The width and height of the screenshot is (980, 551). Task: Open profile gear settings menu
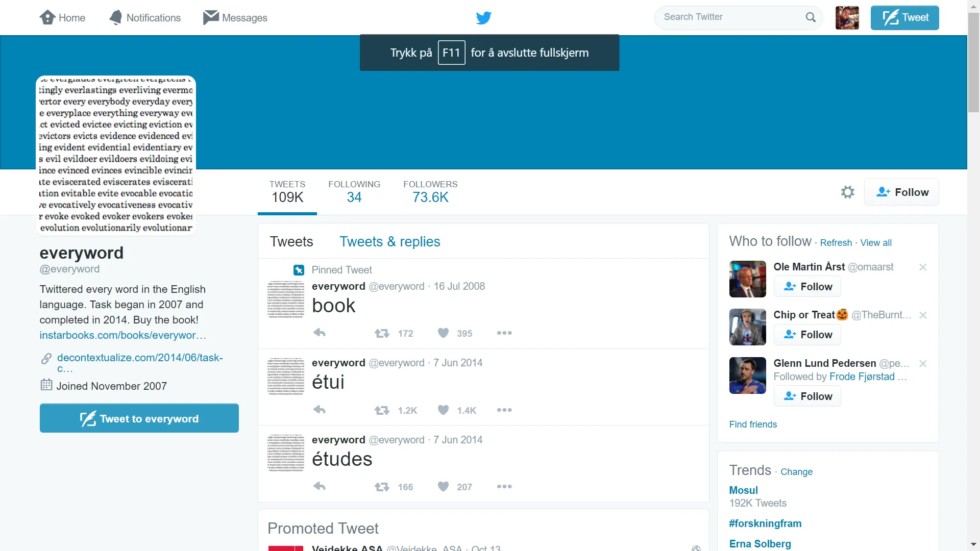coord(847,192)
